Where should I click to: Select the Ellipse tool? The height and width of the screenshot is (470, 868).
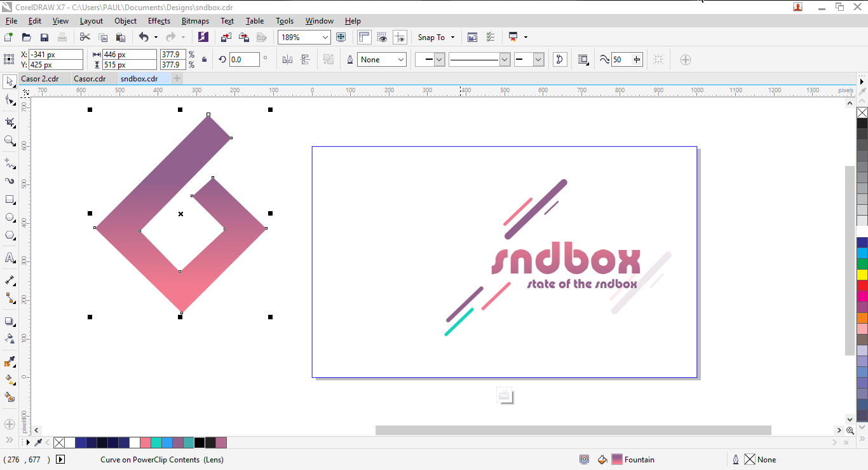10,218
